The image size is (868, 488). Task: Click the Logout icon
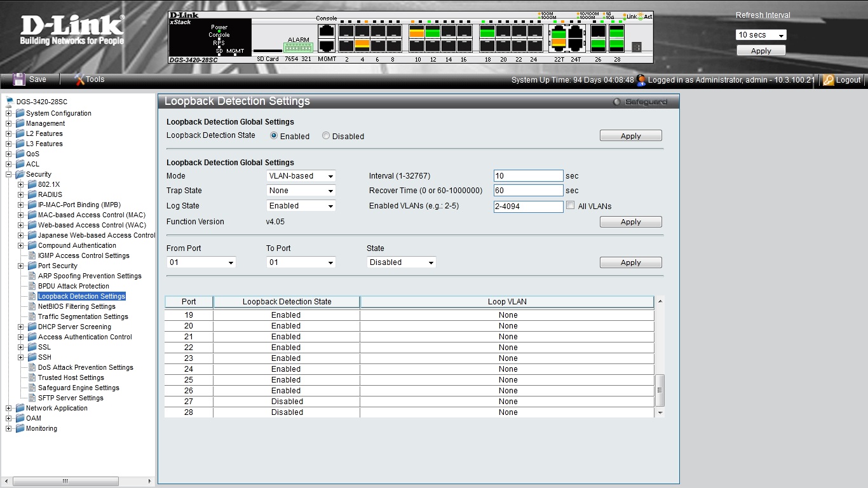pos(829,80)
